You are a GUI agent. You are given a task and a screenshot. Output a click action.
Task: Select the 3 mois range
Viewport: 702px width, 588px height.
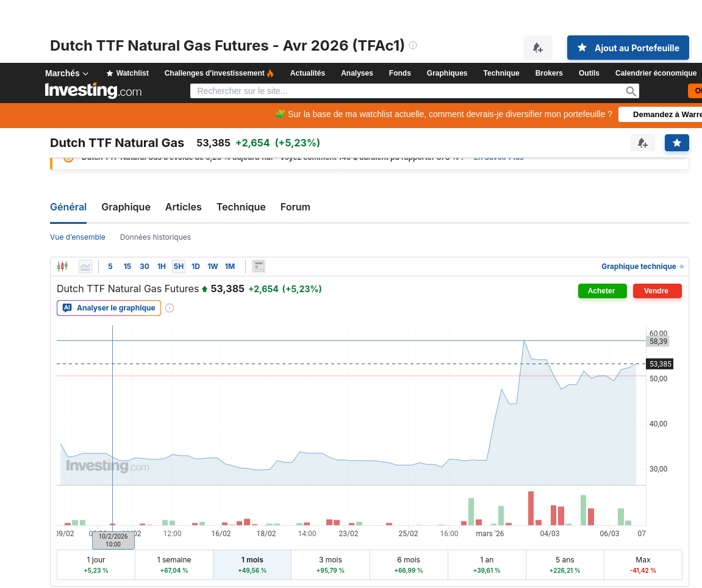[x=331, y=565]
